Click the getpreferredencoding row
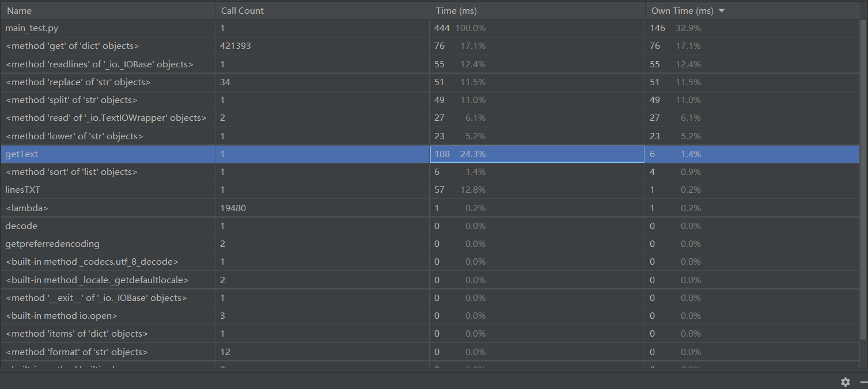Viewport: 868px width, 389px height. pyautogui.click(x=430, y=244)
